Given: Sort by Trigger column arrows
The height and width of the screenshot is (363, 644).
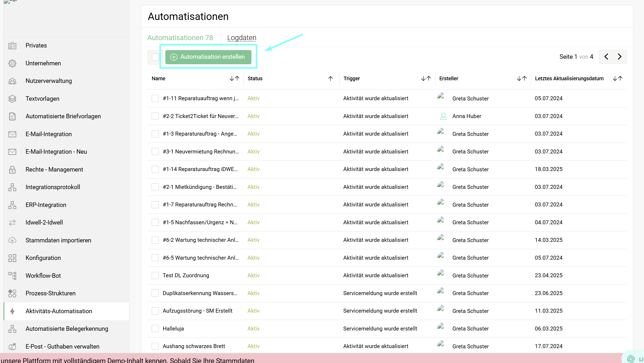Looking at the screenshot, I should (426, 78).
